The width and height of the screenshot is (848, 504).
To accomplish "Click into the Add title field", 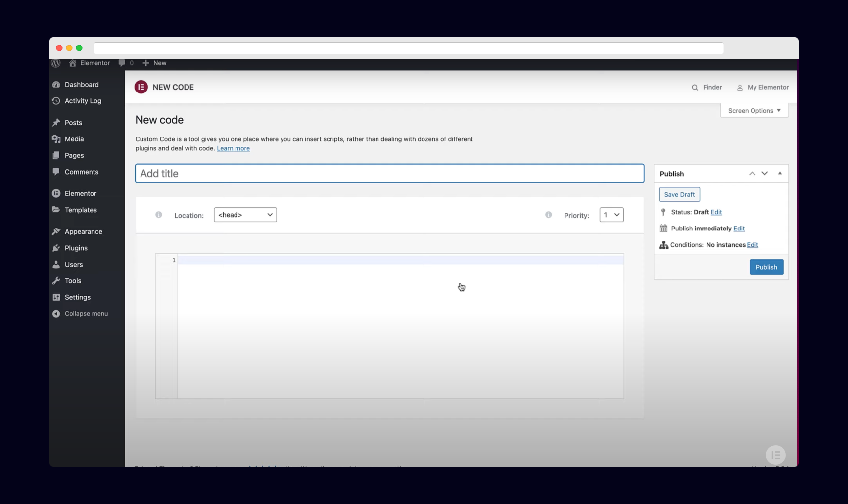I will point(390,173).
